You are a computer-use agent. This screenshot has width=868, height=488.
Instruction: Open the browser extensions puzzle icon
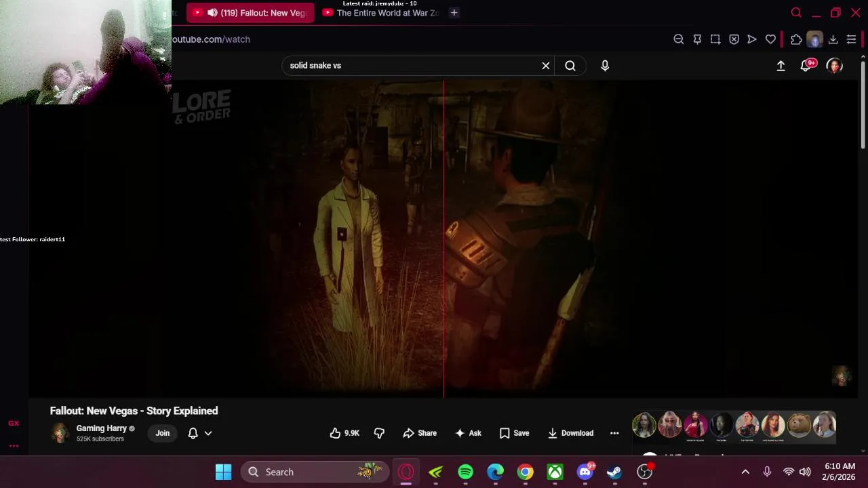coord(796,39)
